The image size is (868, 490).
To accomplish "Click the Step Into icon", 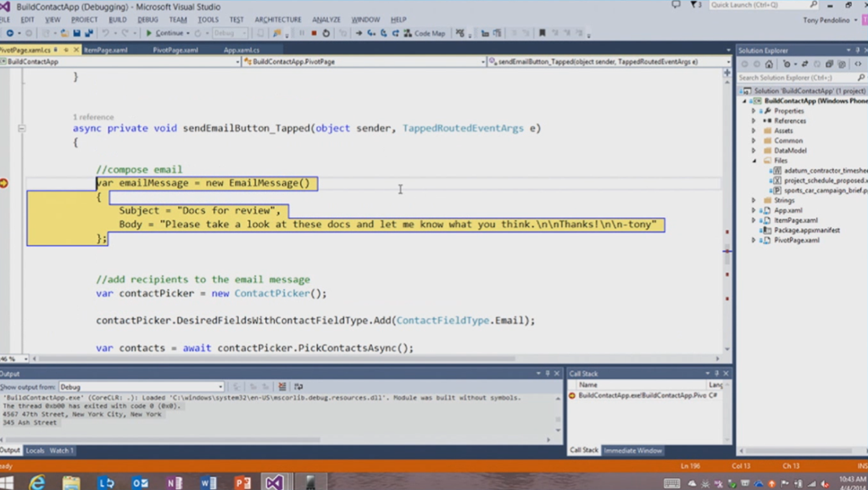I will (371, 33).
